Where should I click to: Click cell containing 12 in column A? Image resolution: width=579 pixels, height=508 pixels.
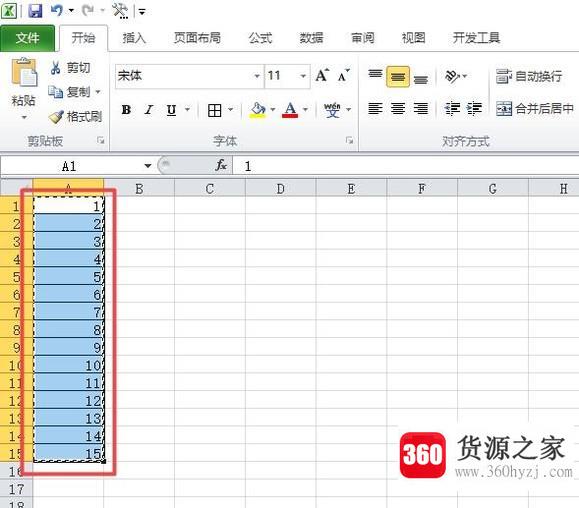pyautogui.click(x=69, y=400)
